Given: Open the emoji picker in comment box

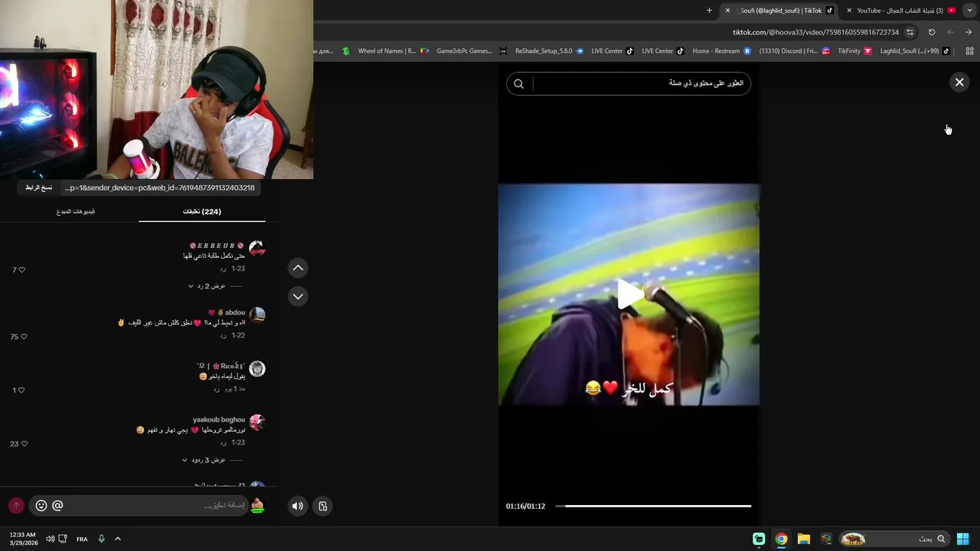Looking at the screenshot, I should pos(41,506).
